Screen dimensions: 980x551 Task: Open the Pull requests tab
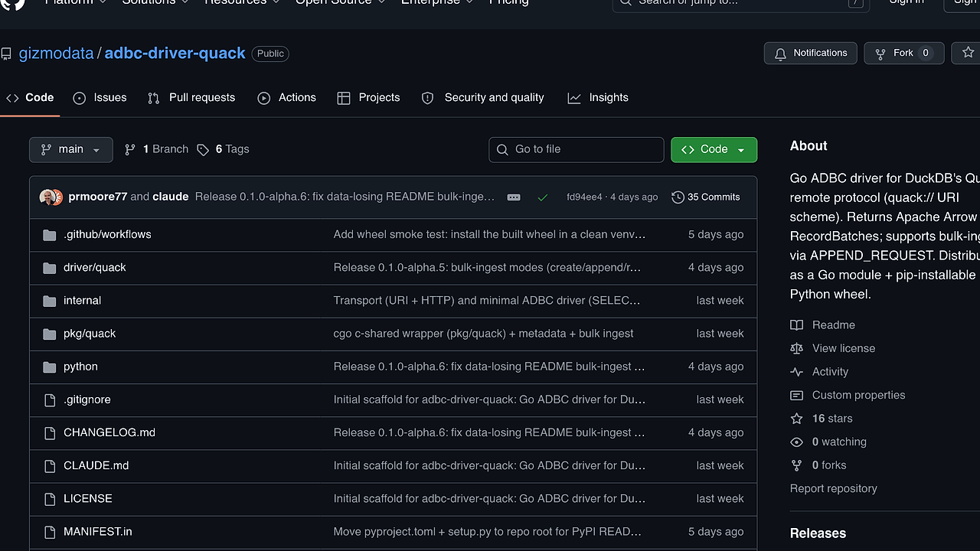tap(191, 98)
